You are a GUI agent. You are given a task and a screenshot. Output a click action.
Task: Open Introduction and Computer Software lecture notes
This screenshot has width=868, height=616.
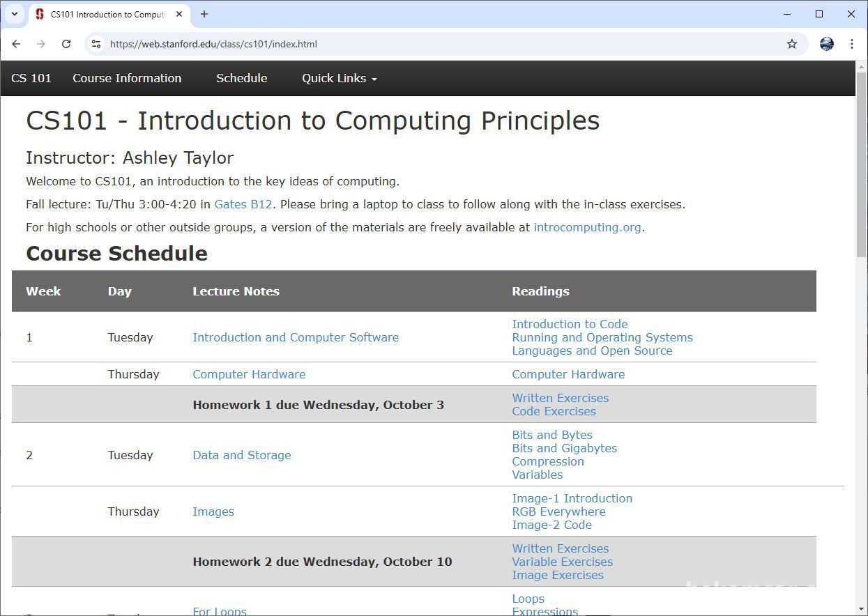(x=296, y=337)
